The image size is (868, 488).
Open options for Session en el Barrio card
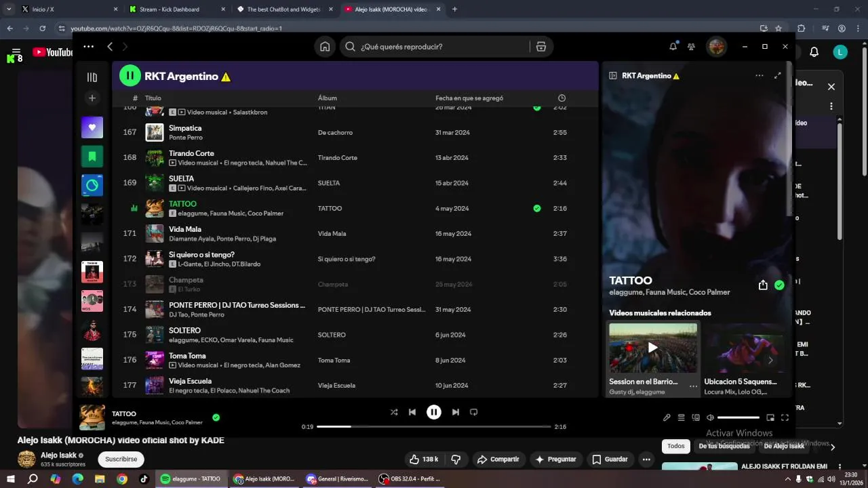point(693,386)
